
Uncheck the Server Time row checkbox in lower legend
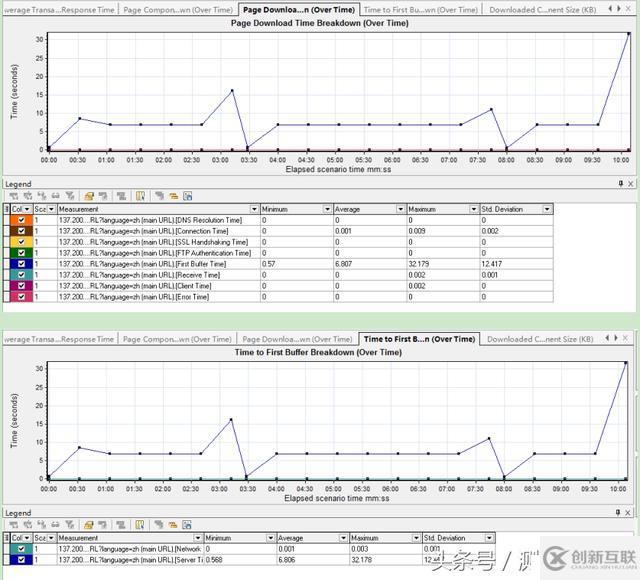click(21, 560)
